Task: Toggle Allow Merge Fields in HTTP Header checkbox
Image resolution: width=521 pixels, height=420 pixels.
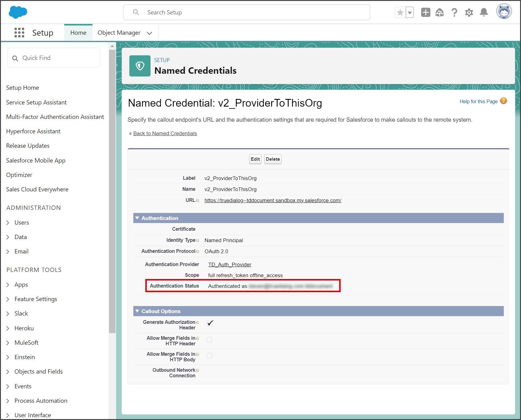Action: [209, 340]
